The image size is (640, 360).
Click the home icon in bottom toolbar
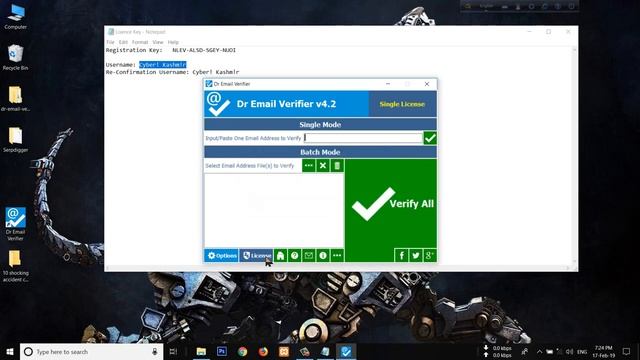coord(280,256)
